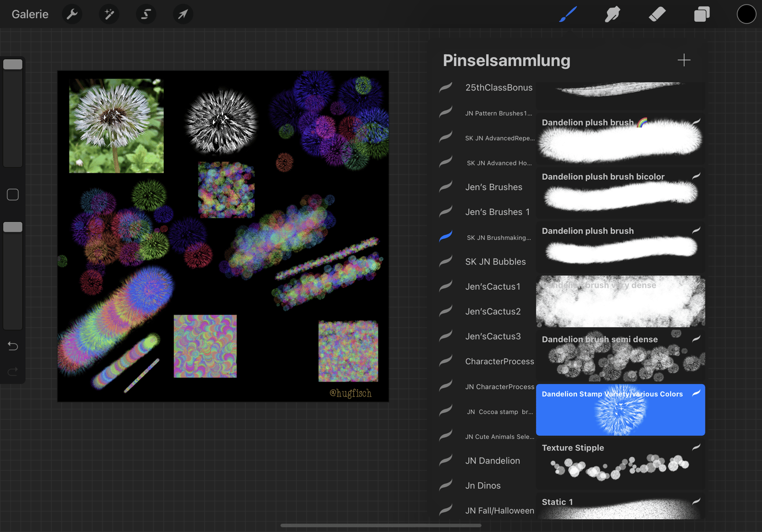Screen dimensions: 762x532
Task: Open the JN Cute Animals Sele... set
Action: (x=486, y=436)
